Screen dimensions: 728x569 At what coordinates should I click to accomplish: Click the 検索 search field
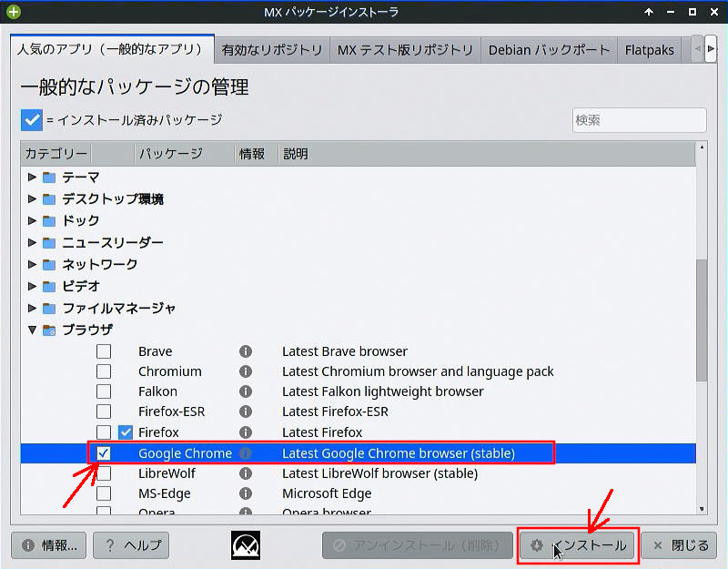click(640, 120)
